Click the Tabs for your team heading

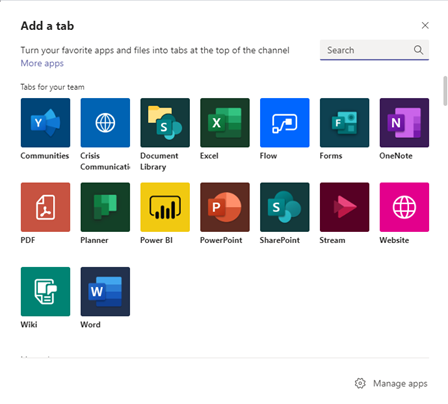point(52,87)
